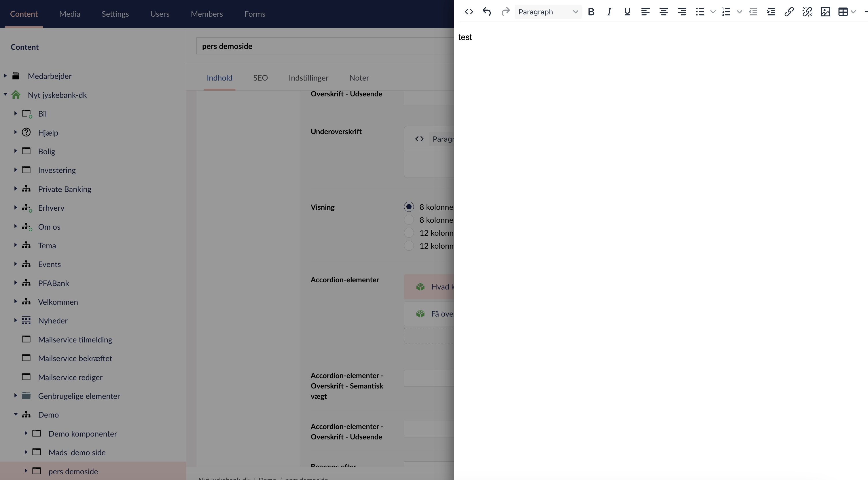Open Settings section

tap(115, 14)
